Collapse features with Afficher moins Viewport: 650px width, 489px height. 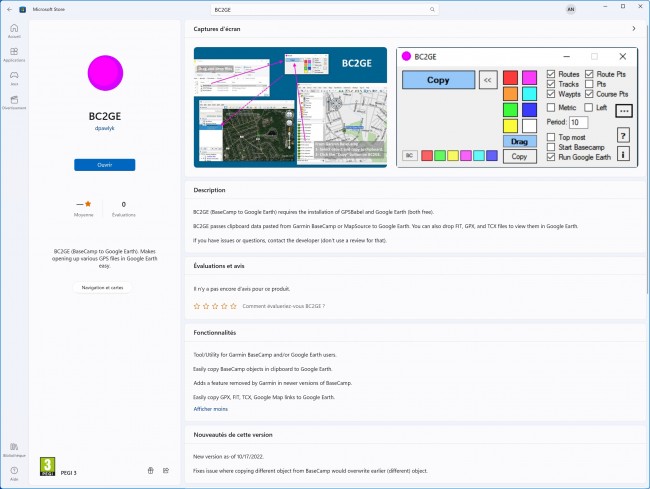[x=211, y=409]
